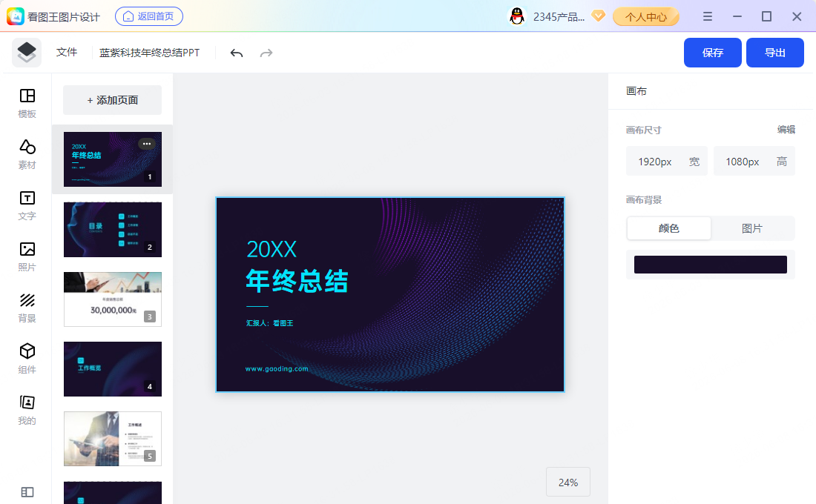Image resolution: width=816 pixels, height=504 pixels.
Task: Select page 1 thumbnail 年终总结
Action: tap(113, 159)
